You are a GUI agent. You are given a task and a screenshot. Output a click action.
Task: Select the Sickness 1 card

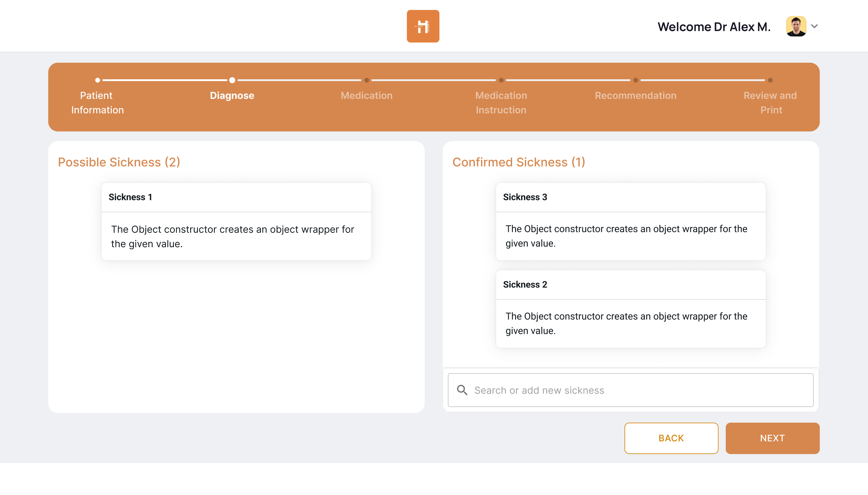click(236, 221)
